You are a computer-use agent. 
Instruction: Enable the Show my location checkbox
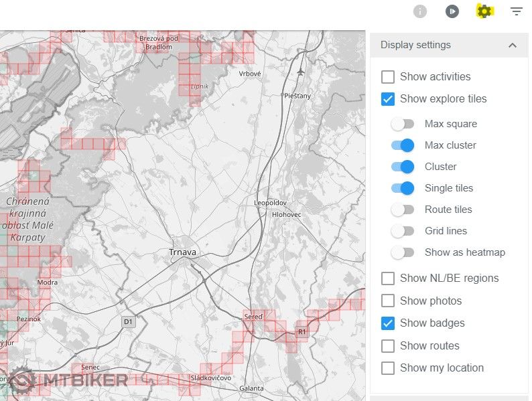click(x=388, y=368)
